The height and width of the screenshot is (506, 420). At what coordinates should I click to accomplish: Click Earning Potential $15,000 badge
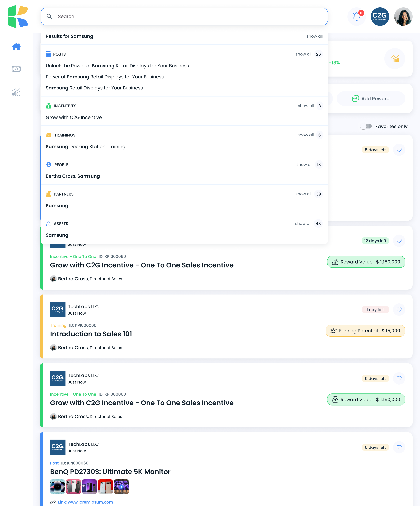365,331
